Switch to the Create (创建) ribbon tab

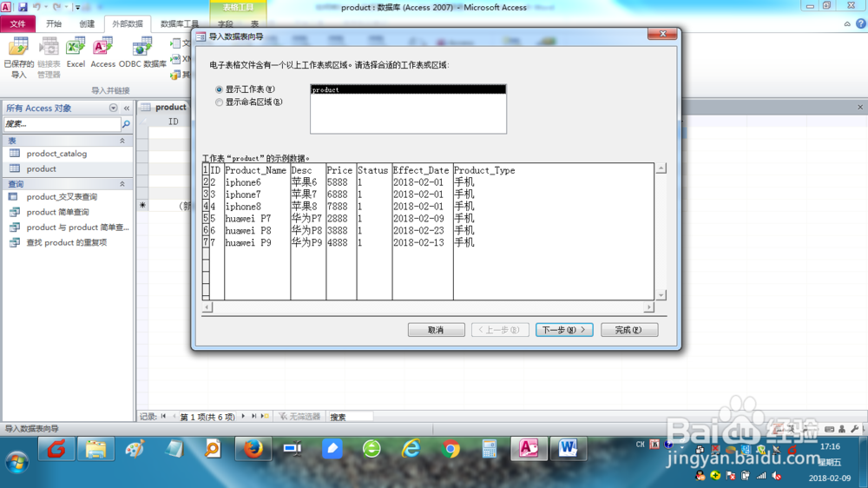87,23
